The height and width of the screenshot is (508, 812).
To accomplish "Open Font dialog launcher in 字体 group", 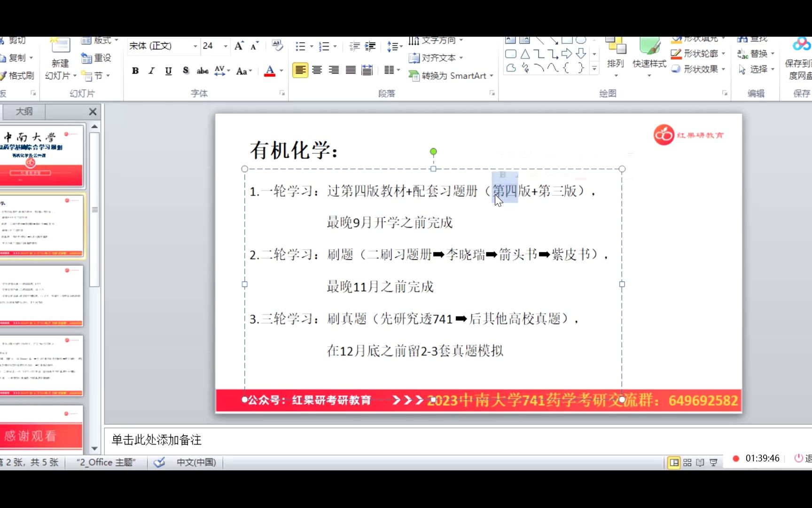I will pyautogui.click(x=282, y=93).
